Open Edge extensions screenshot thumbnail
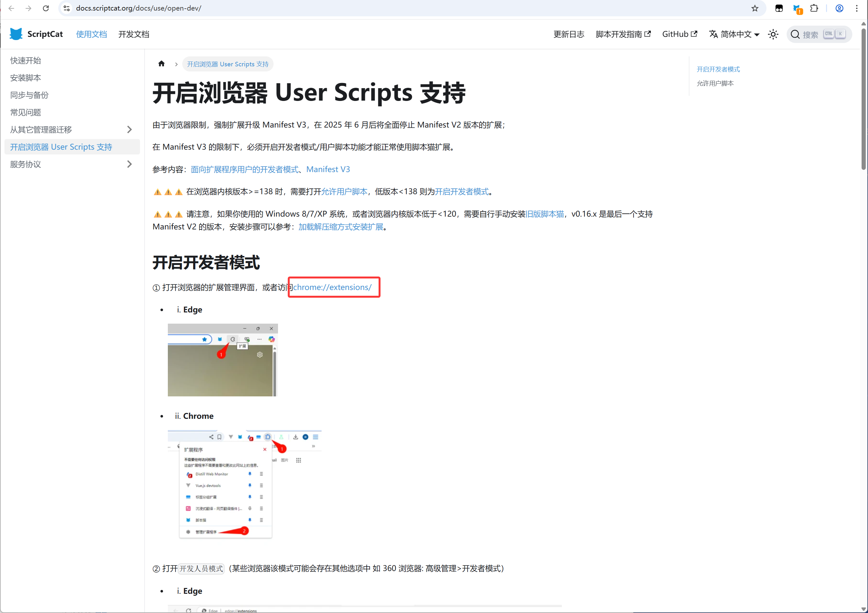This screenshot has width=868, height=613. [x=222, y=360]
